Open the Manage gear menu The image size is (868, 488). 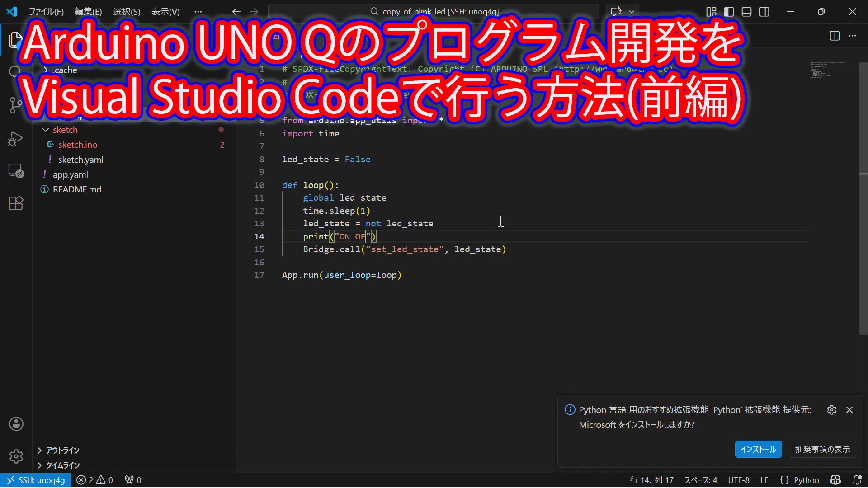click(x=16, y=456)
